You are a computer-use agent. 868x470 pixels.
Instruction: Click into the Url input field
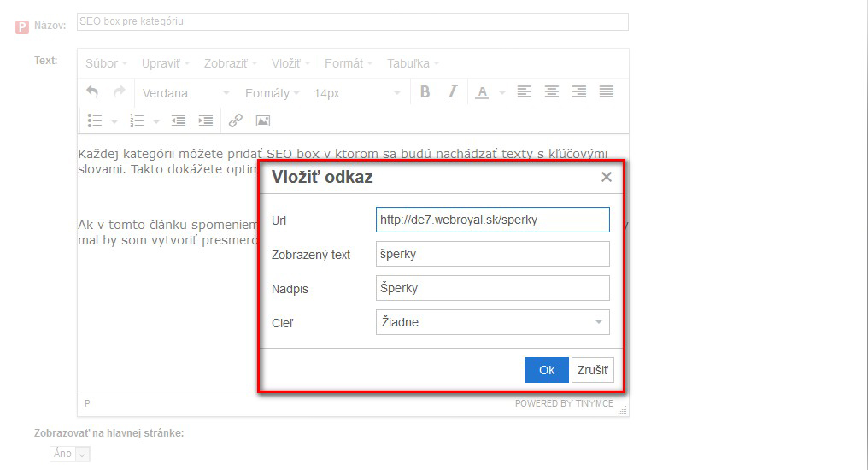tap(492, 220)
